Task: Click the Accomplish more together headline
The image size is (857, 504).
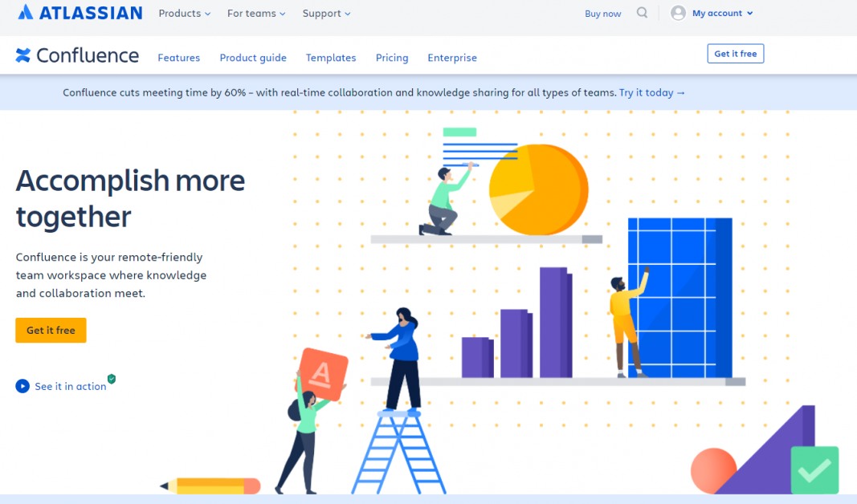Action: tap(130, 198)
